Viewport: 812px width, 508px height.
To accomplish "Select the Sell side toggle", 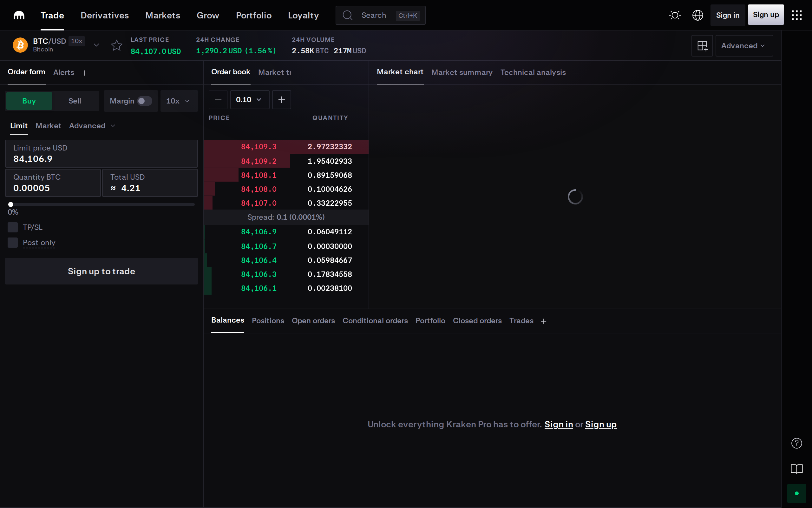I will tap(75, 101).
